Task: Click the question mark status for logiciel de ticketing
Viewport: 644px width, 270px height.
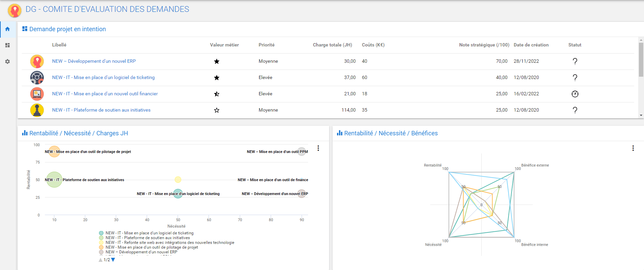Action: click(575, 78)
